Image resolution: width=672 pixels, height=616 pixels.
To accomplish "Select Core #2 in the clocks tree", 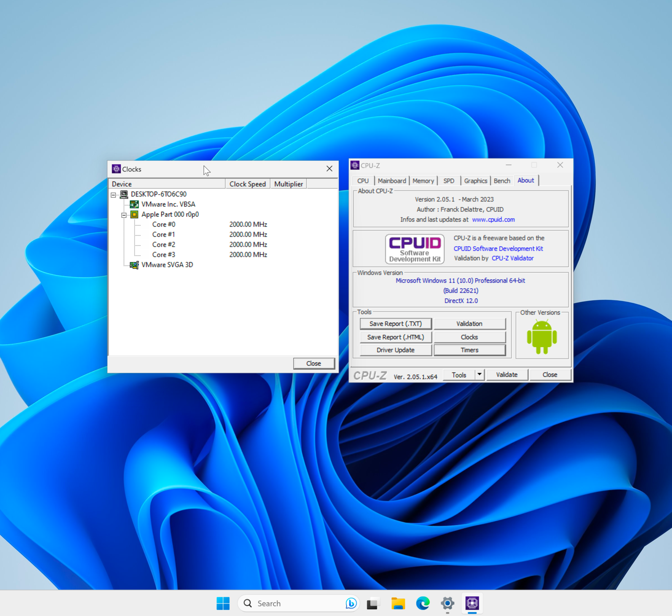I will (x=164, y=245).
